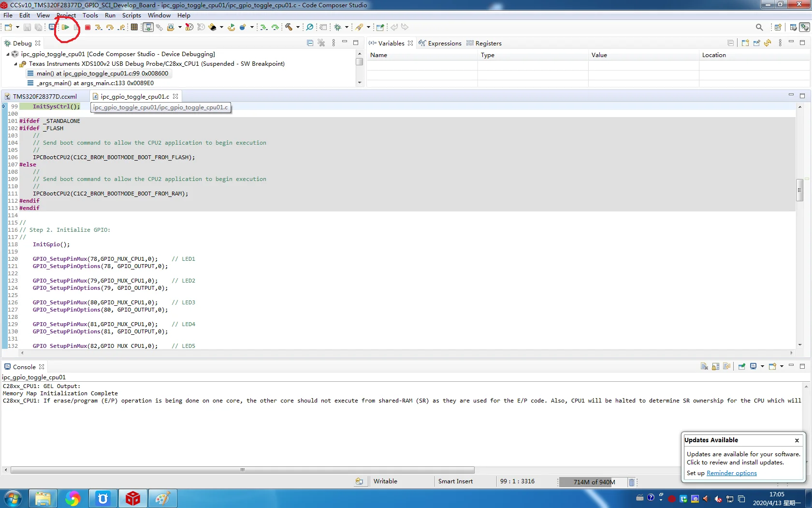Open the Build hammer dropdown arrow
The image size is (812, 508).
pos(298,28)
